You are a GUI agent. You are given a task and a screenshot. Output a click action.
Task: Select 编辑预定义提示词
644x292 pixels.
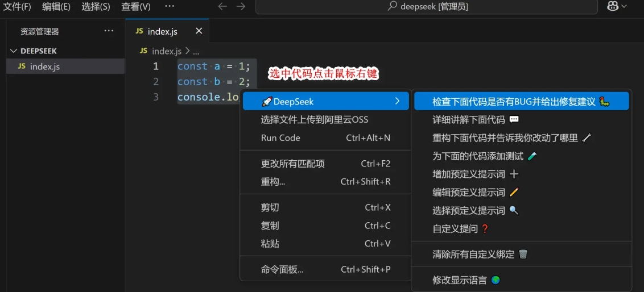[522, 193]
